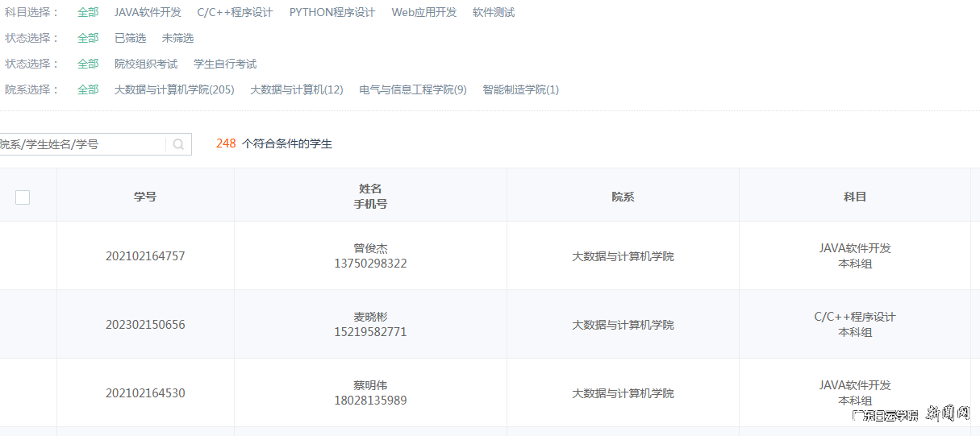Image resolution: width=980 pixels, height=436 pixels.
Task: Filter subject by C/C++程序设计
Action: (235, 12)
